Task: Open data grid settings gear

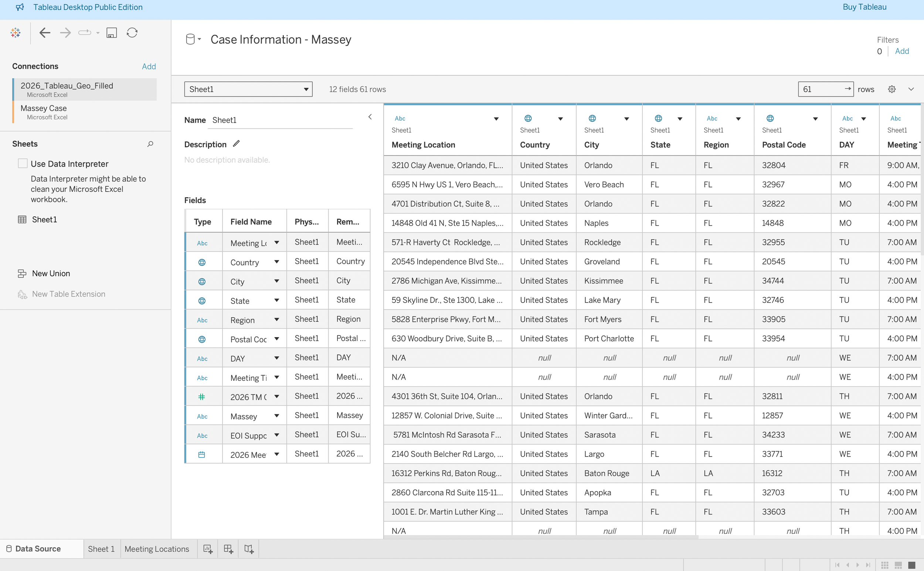Action: 891,89
